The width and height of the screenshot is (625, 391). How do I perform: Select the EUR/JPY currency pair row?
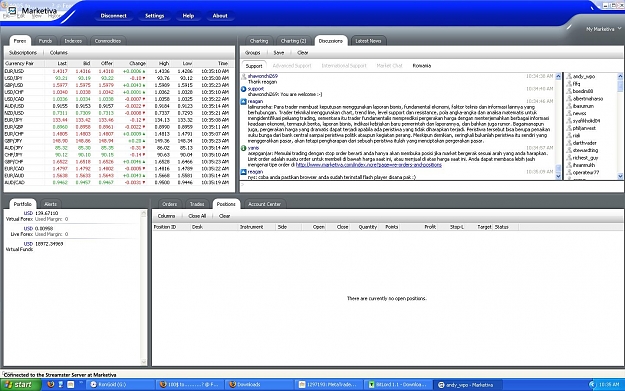point(118,120)
